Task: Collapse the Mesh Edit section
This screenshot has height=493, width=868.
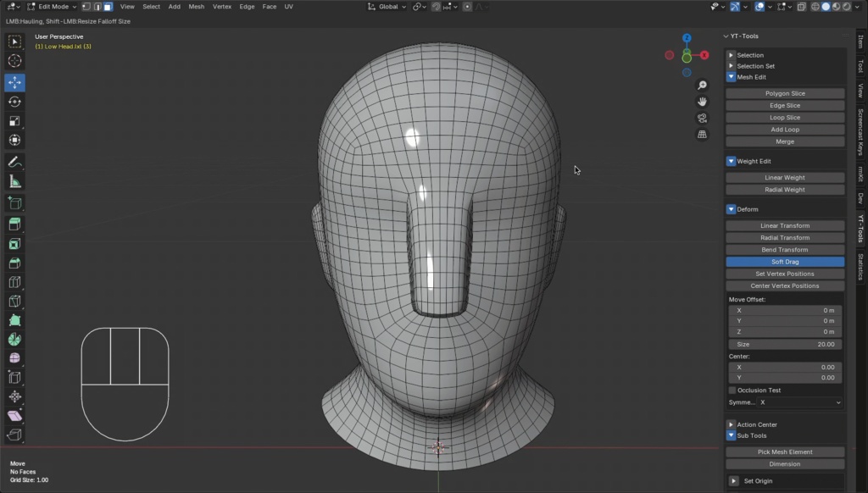Action: click(731, 76)
